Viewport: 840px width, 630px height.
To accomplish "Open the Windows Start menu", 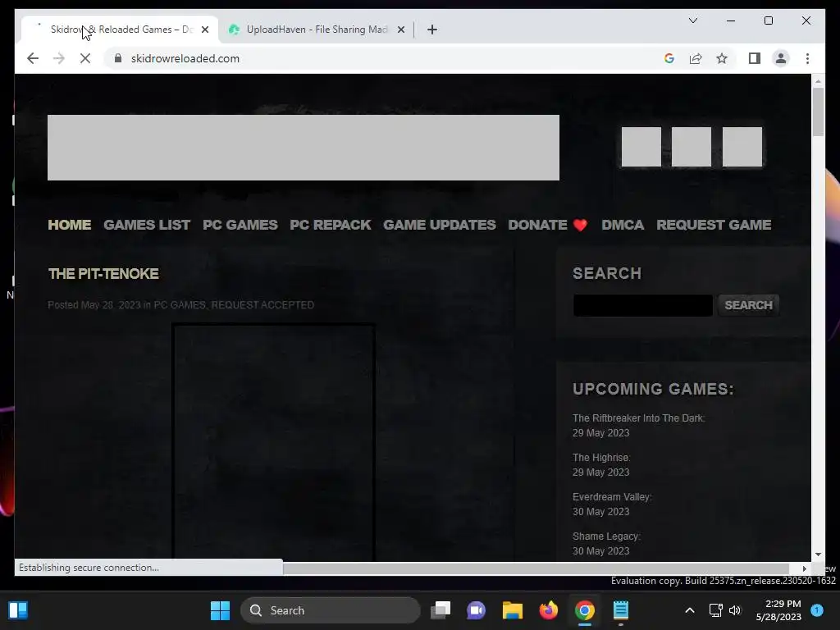I will [x=220, y=610].
